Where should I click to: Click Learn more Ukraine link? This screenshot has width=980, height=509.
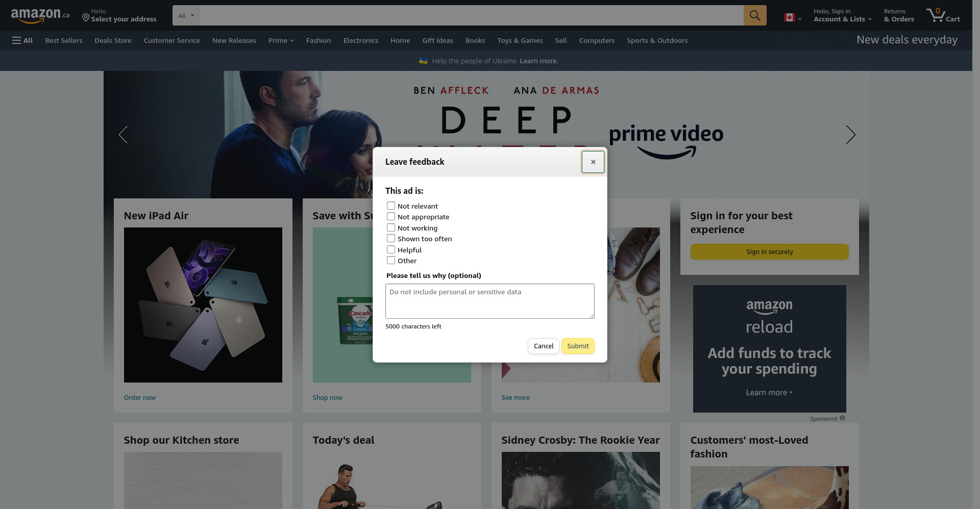pos(538,61)
